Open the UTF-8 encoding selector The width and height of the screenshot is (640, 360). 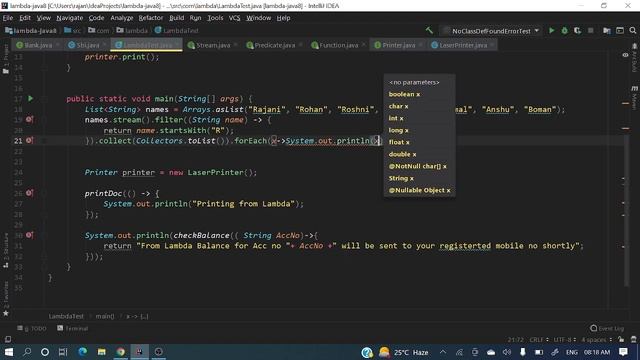(x=564, y=340)
